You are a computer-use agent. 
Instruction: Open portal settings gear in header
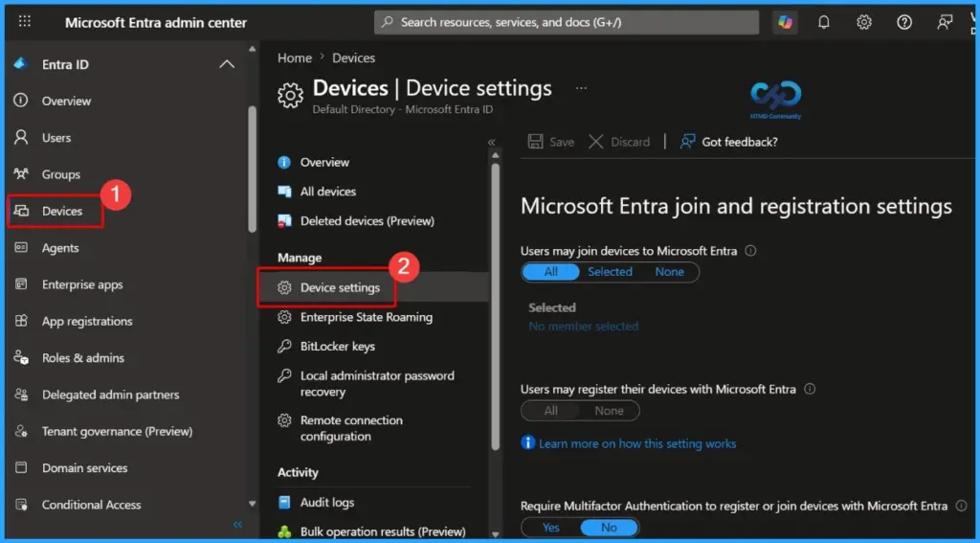(864, 23)
